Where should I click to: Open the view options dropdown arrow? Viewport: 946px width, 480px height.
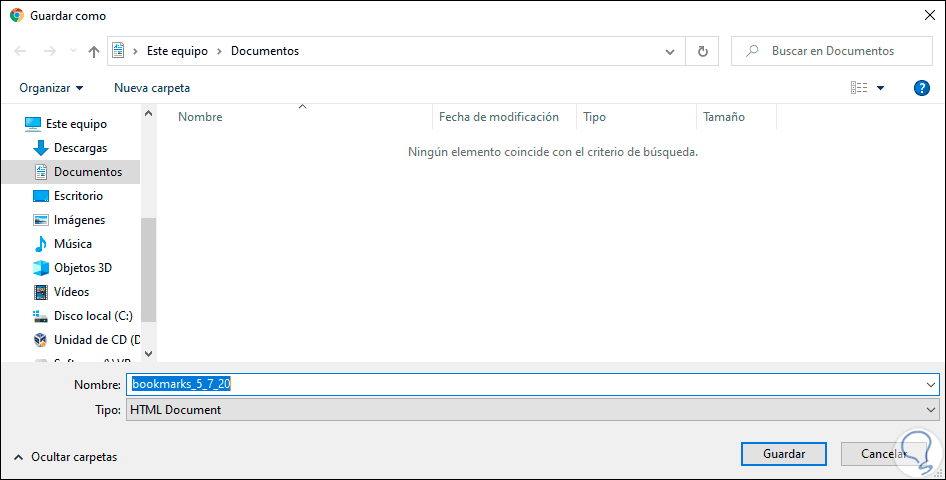click(880, 88)
